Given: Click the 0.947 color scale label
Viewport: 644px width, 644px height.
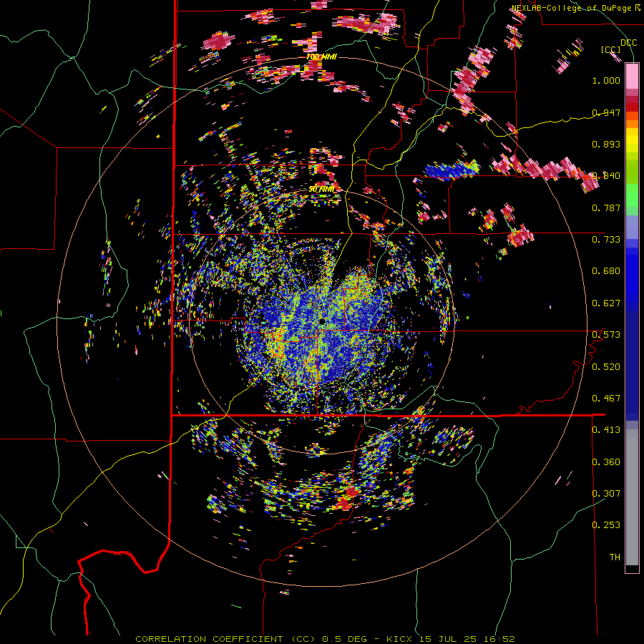Looking at the screenshot, I should point(606,112).
